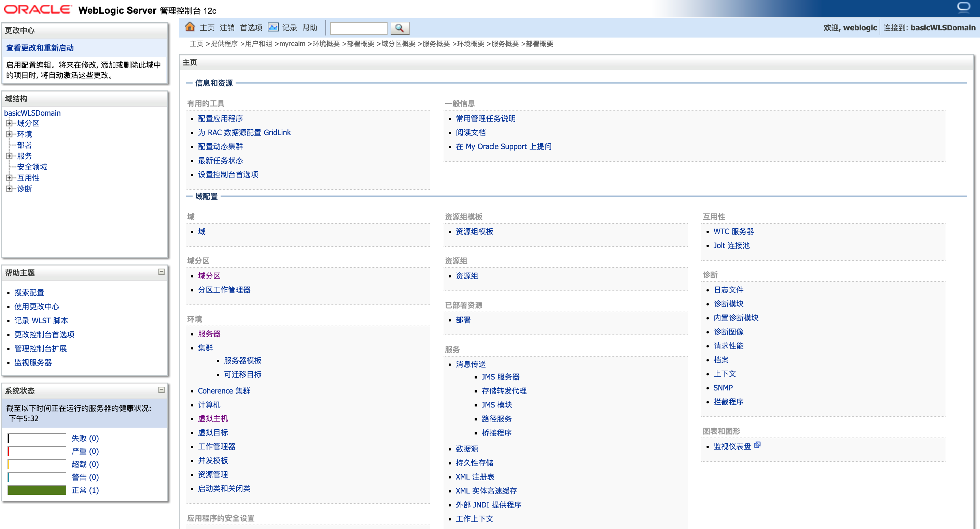Expand the 服务 tree node
Image resolution: width=980 pixels, height=529 pixels.
tap(9, 156)
